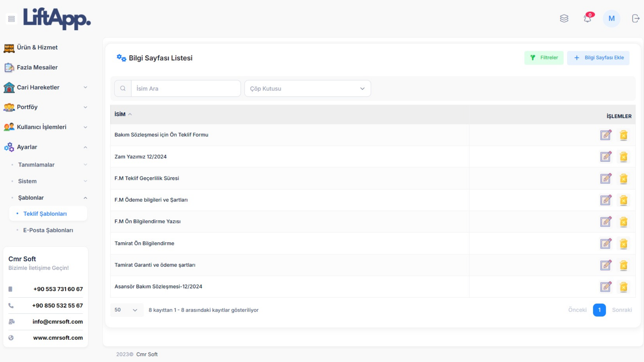This screenshot has height=362, width=644.
Task: Change page size dropdown showing 50
Action: pyautogui.click(x=126, y=310)
